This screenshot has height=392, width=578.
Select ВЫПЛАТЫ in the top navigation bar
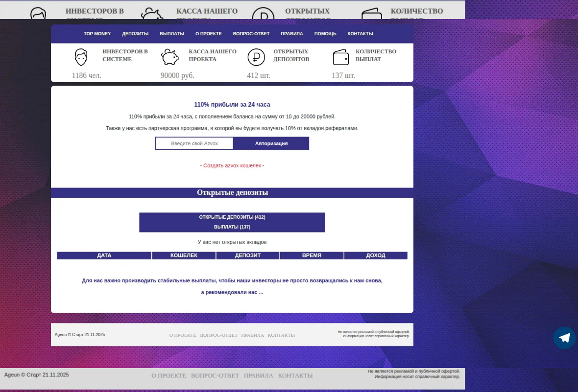click(x=172, y=34)
